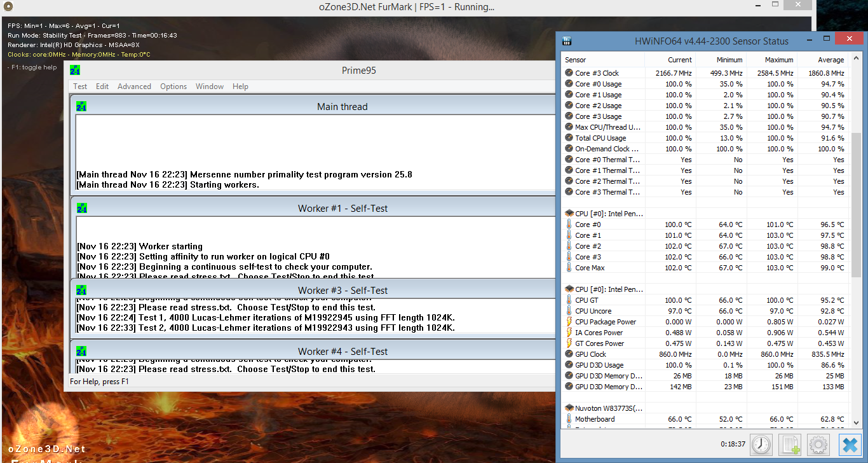
Task: Click the thermometer icon beside CPU Uncore
Action: (569, 311)
